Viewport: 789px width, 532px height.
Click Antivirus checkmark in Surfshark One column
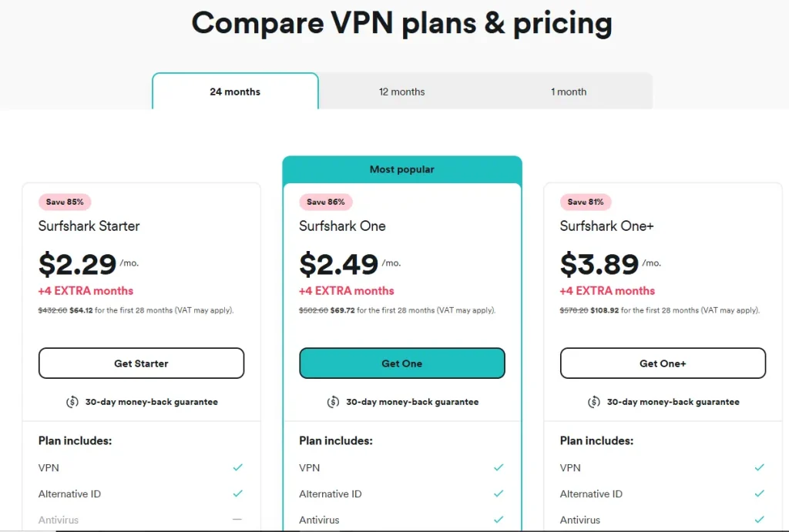coord(499,520)
